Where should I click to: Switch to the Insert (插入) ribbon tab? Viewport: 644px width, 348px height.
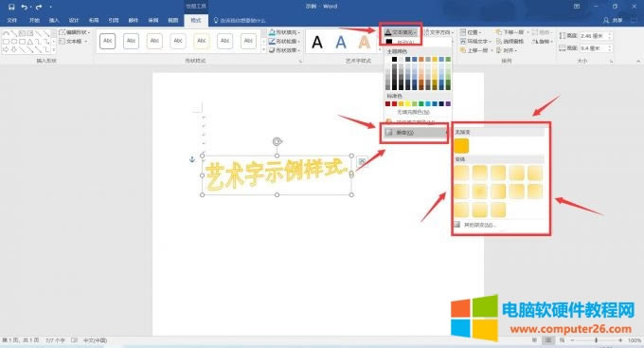(x=54, y=20)
